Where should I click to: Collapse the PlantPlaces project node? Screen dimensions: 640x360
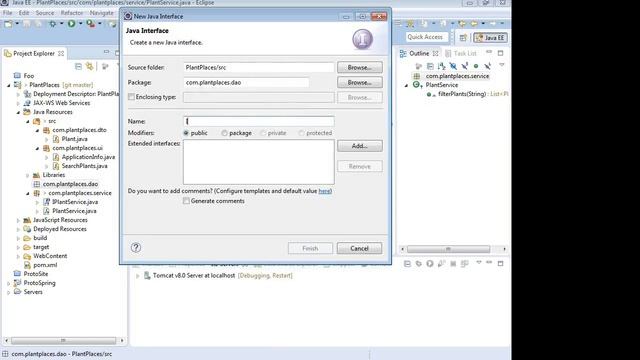(x=9, y=85)
